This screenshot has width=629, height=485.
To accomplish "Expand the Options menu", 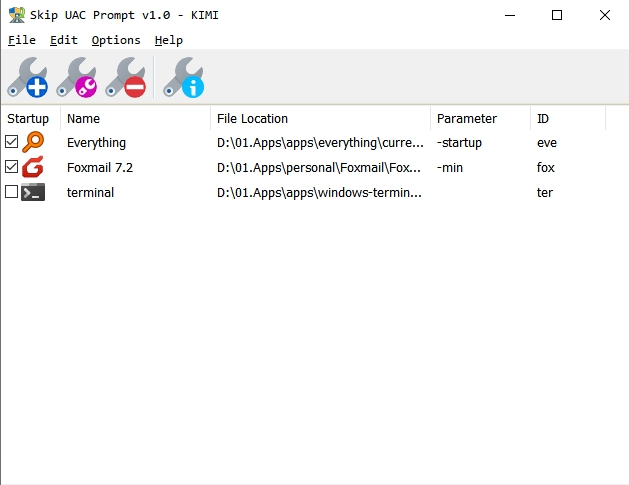I will pyautogui.click(x=116, y=40).
